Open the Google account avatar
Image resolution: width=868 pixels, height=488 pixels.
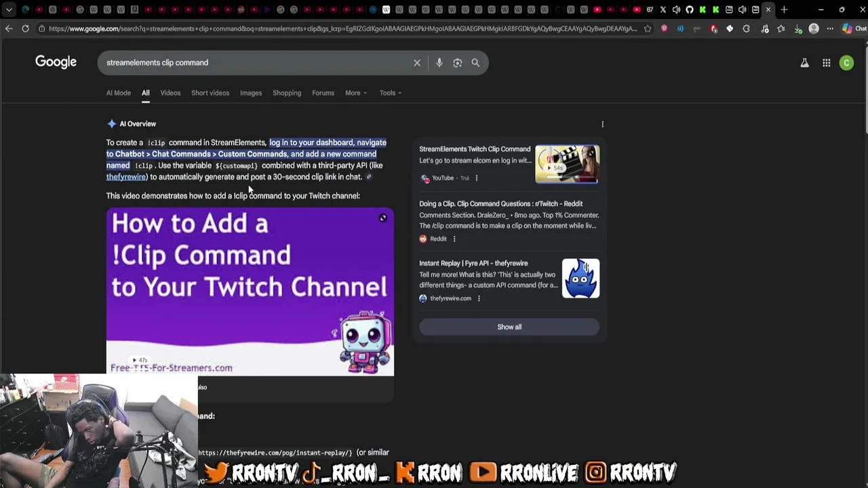(846, 63)
